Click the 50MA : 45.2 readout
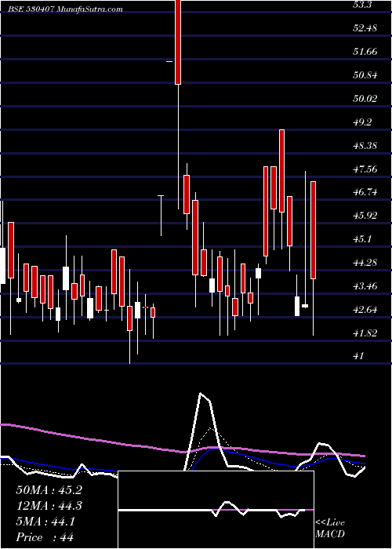The width and height of the screenshot is (392, 549). [x=49, y=490]
